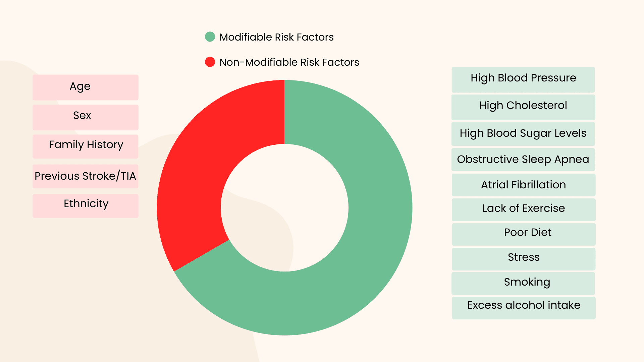
Task: Select the Age risk factor box
Action: [86, 87]
